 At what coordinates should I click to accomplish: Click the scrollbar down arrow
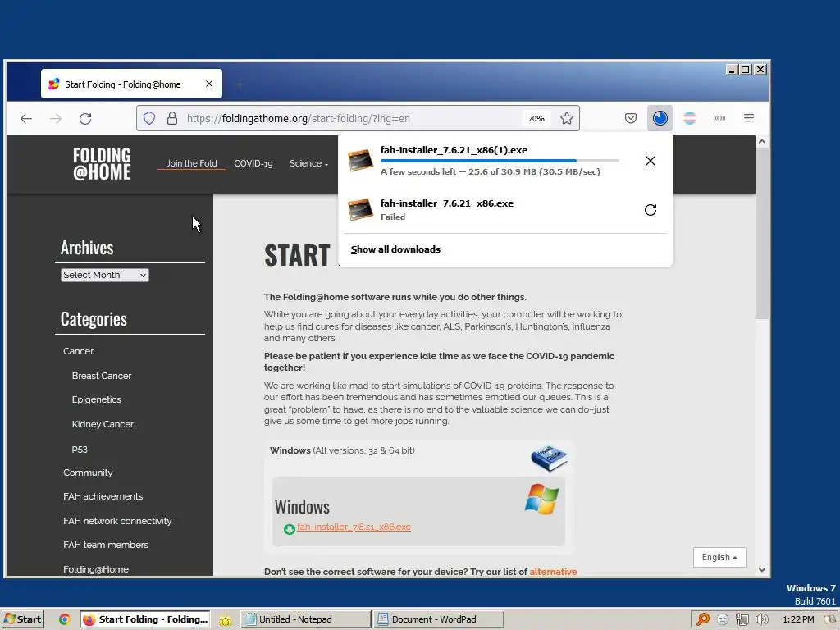click(x=762, y=570)
